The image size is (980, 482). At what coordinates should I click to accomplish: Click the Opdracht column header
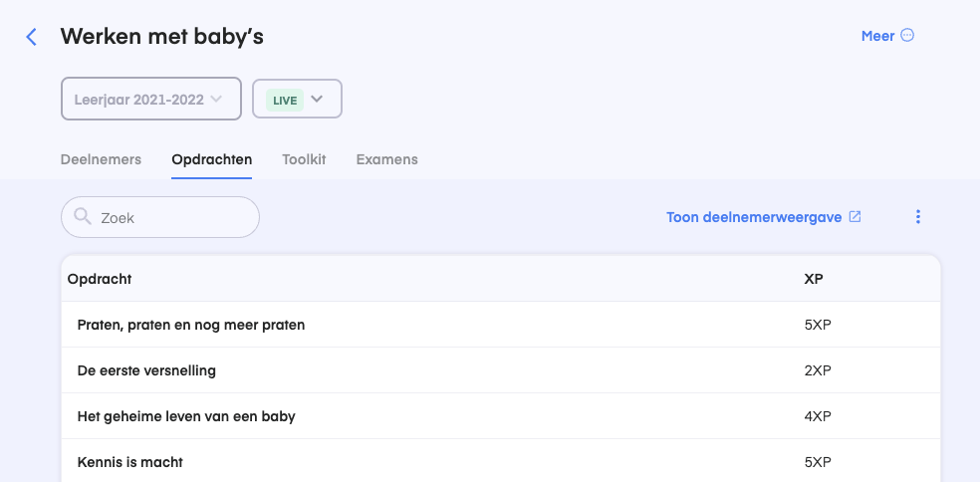click(x=100, y=279)
